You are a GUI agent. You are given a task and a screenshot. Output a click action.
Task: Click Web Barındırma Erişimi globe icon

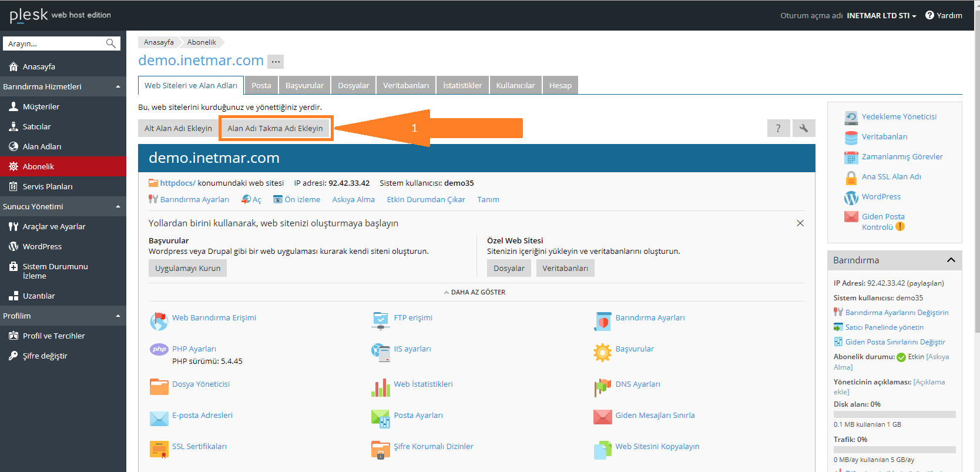click(159, 321)
